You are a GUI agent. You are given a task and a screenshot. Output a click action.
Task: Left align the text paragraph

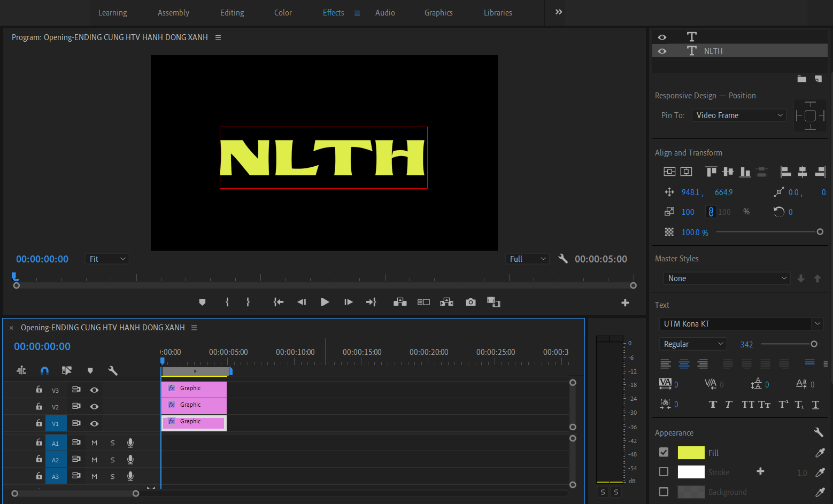(x=666, y=364)
